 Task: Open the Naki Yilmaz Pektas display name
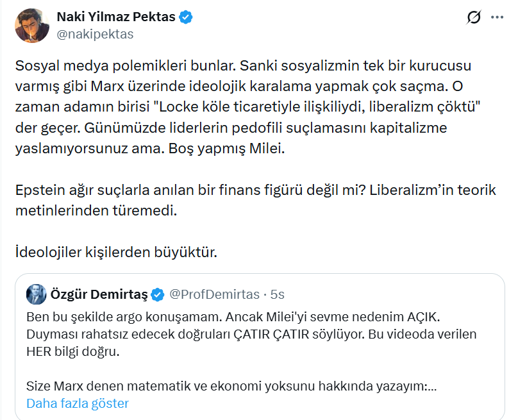[x=116, y=17]
